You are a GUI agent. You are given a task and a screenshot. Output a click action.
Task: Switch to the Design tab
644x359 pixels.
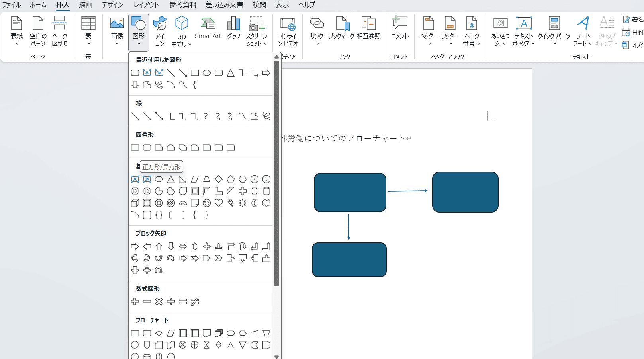click(x=112, y=5)
